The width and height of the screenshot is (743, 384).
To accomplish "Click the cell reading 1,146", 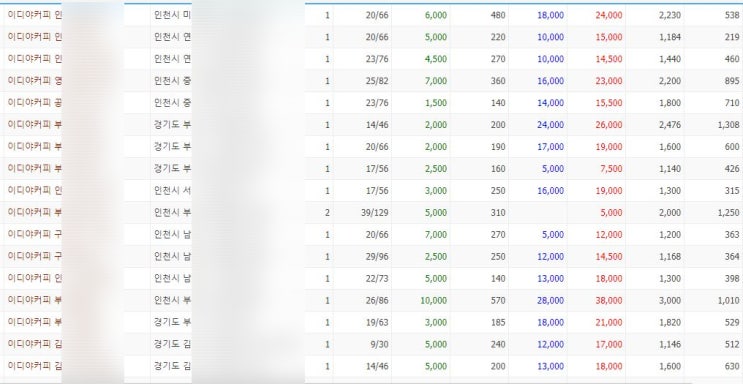I will (670, 345).
